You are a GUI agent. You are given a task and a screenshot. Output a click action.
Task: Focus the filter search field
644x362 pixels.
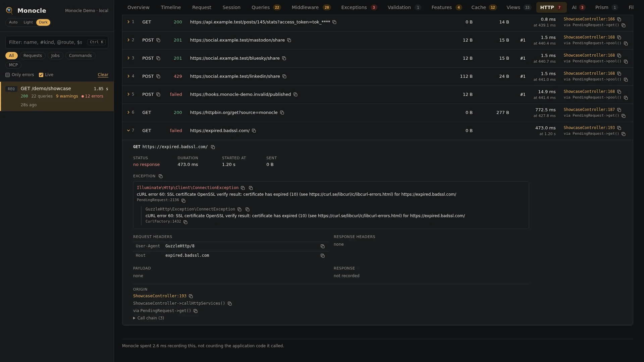click(57, 42)
